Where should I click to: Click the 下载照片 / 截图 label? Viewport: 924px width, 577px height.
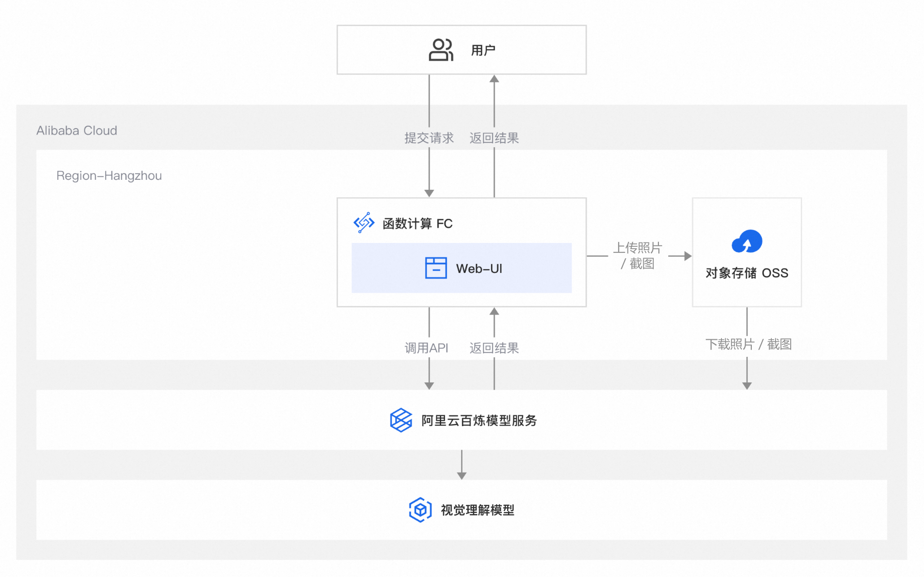pos(748,344)
